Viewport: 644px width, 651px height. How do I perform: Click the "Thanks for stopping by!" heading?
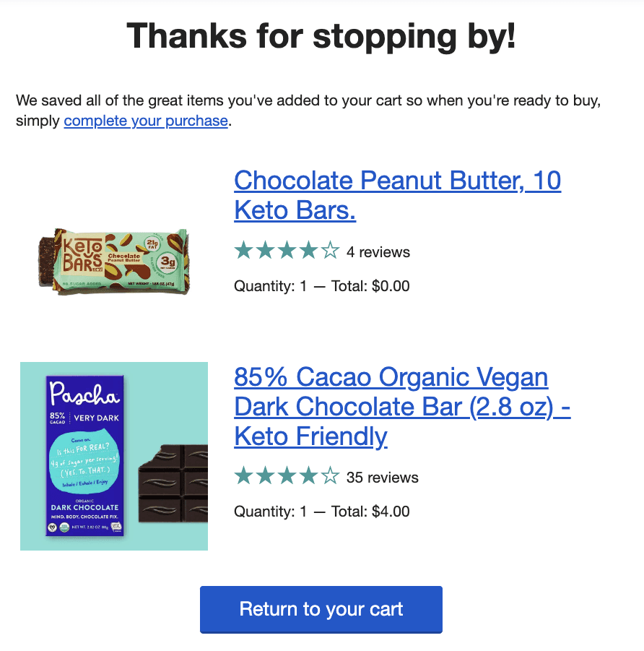(322, 36)
